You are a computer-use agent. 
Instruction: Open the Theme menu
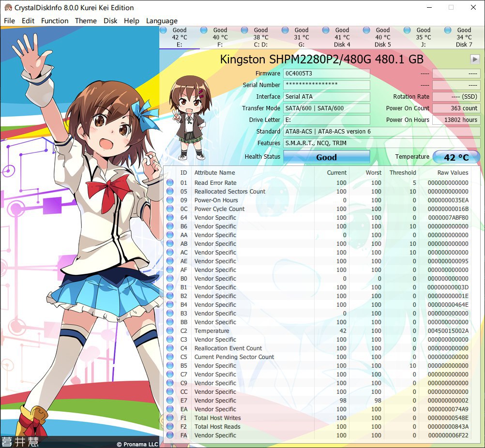click(x=86, y=21)
